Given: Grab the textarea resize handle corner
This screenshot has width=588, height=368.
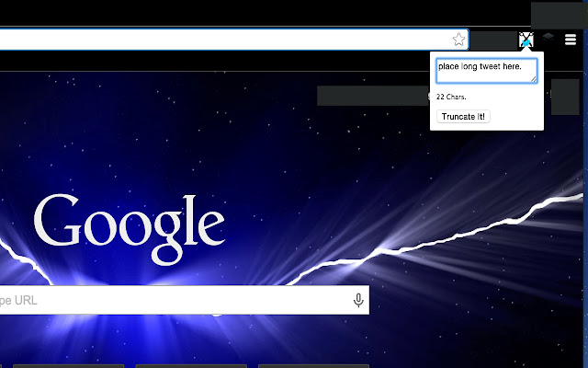Looking at the screenshot, I should [533, 79].
